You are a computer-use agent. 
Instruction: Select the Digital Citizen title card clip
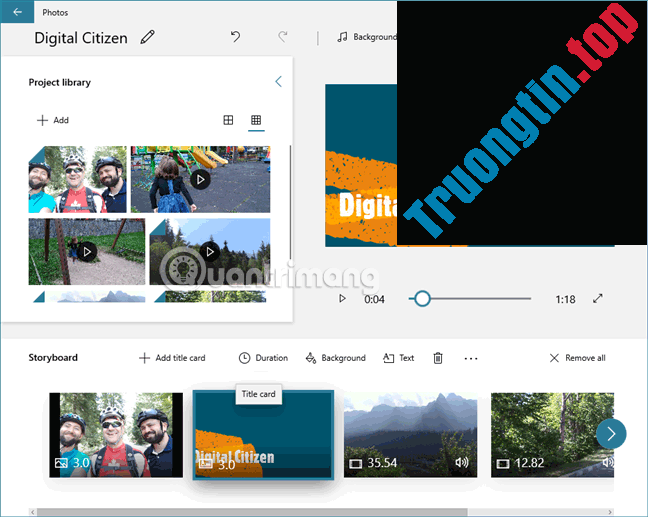(x=263, y=435)
